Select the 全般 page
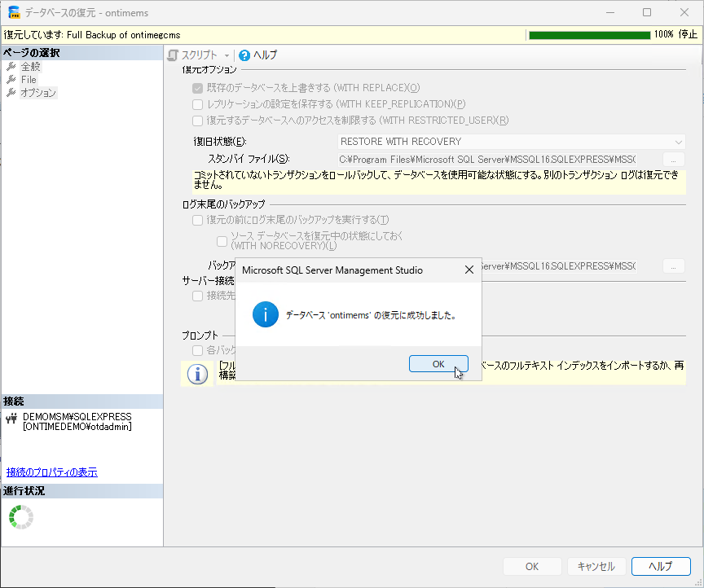Viewport: 704px width, 588px height. [x=30, y=67]
